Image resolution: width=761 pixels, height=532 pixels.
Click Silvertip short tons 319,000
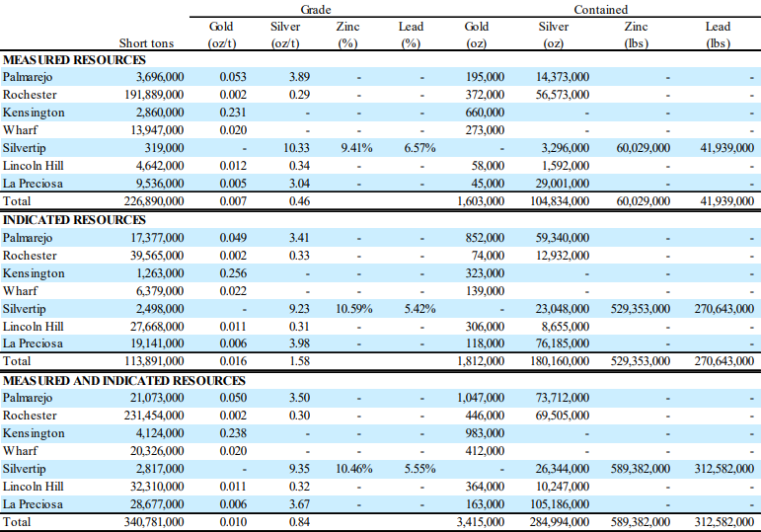click(x=164, y=148)
